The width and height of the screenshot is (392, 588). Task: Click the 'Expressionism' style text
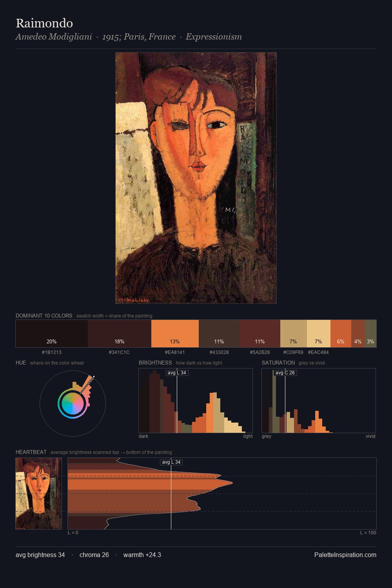[214, 37]
